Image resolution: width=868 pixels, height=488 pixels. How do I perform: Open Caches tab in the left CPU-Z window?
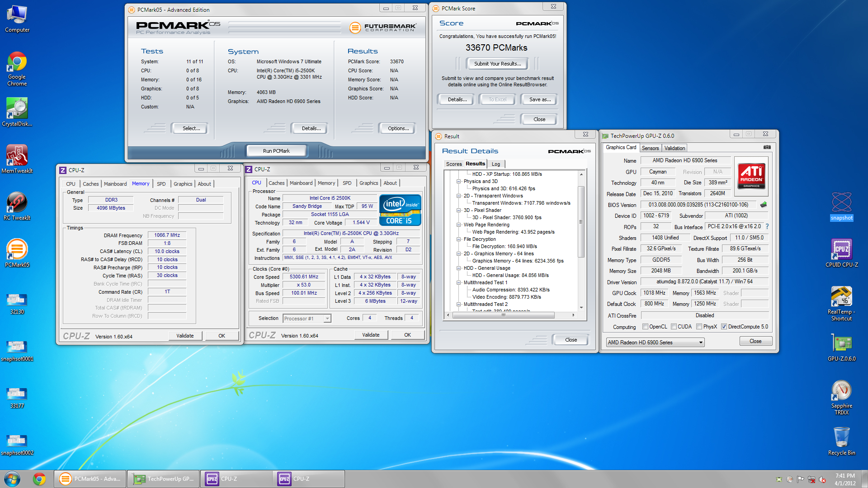90,184
